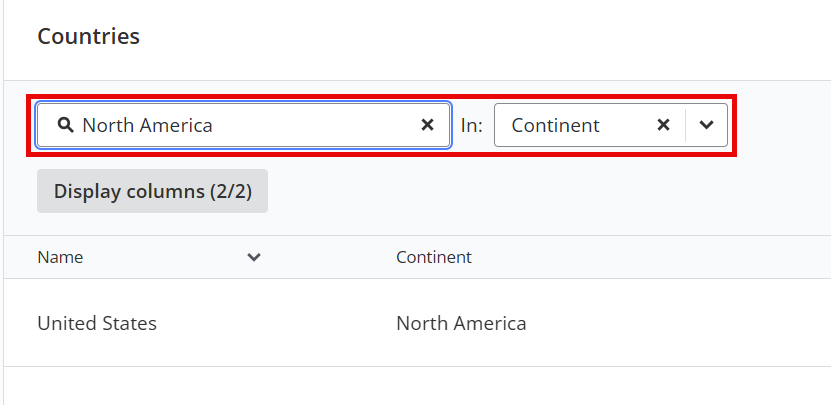831x405 pixels.
Task: Click the Countries page heading
Action: [89, 36]
